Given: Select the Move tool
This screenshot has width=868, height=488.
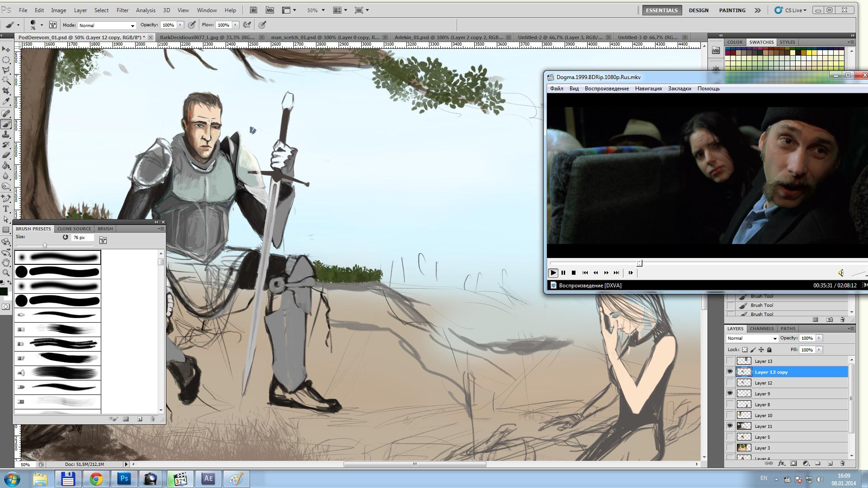Looking at the screenshot, I should (x=6, y=49).
